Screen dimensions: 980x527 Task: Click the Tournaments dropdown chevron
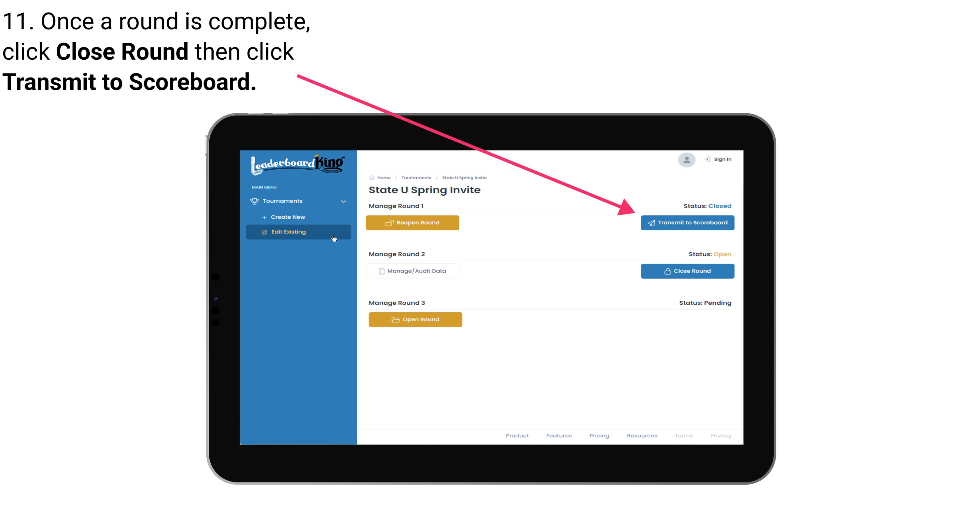tap(344, 201)
